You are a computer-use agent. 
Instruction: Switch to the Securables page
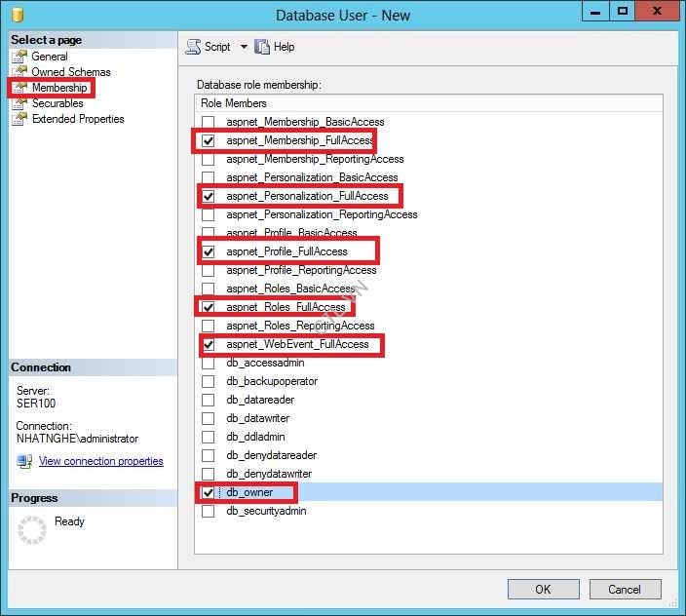pyautogui.click(x=57, y=103)
